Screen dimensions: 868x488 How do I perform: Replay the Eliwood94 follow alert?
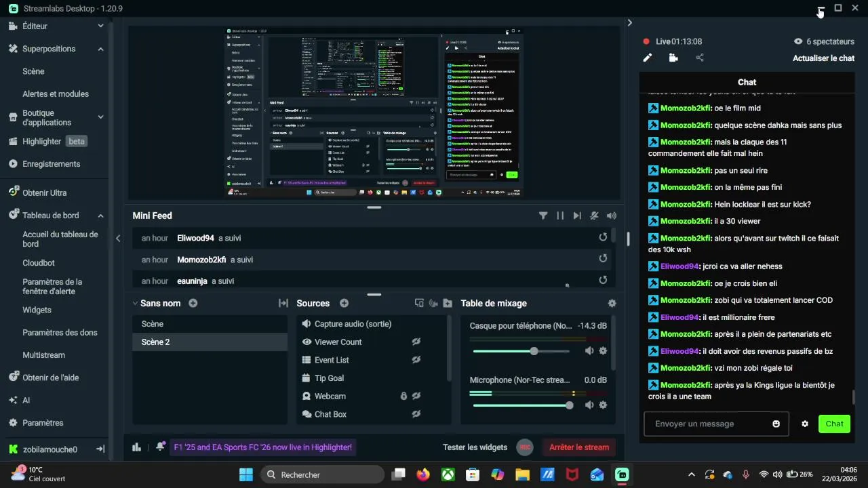(x=603, y=237)
